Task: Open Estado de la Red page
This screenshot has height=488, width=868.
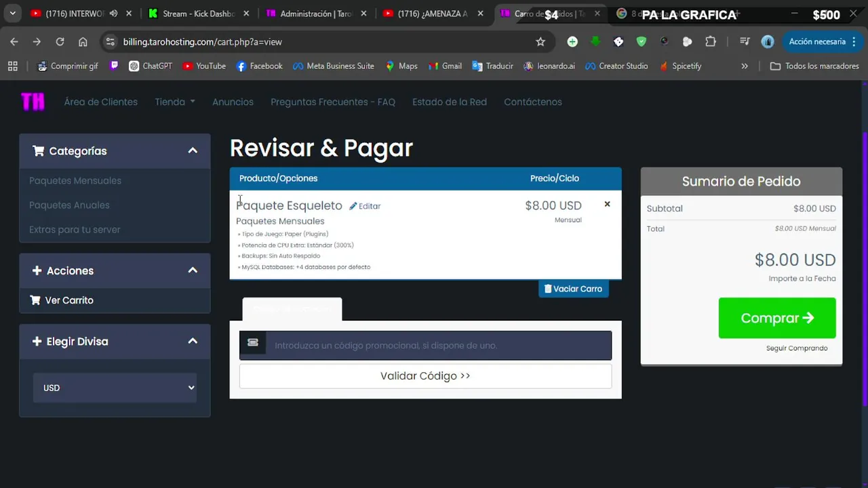Action: [x=450, y=102]
